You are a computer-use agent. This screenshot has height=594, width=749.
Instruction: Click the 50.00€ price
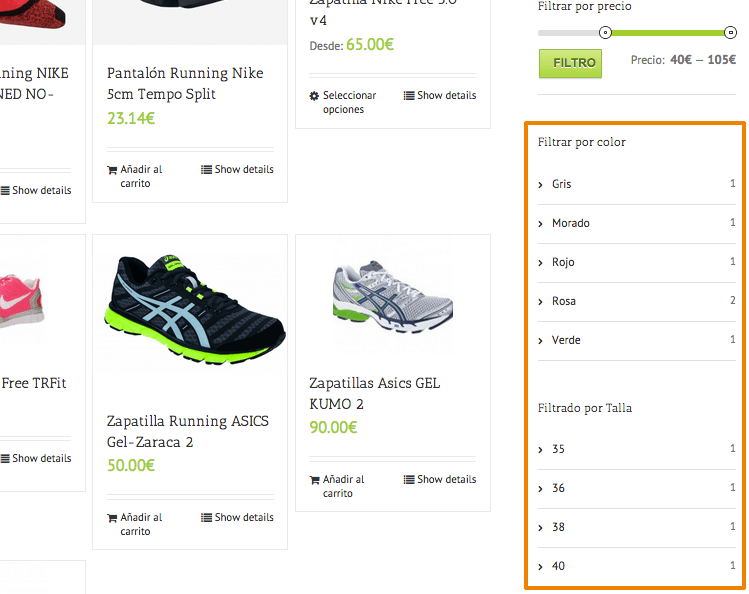[131, 466]
